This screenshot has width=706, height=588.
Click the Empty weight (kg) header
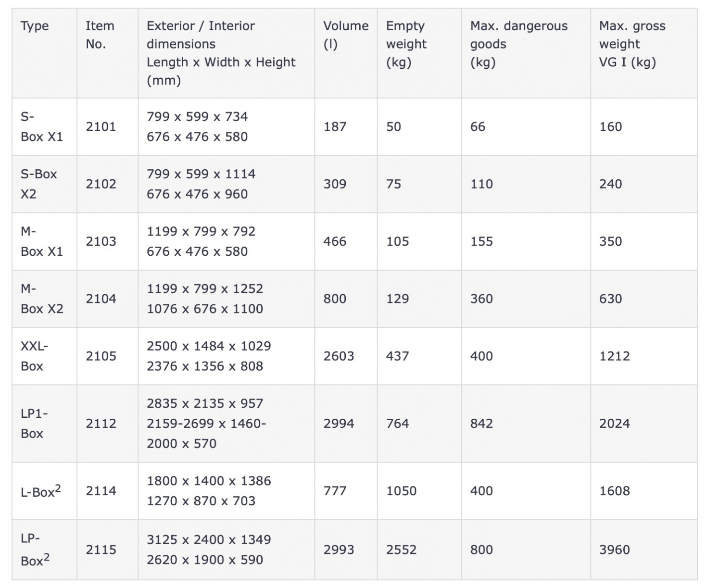(406, 44)
